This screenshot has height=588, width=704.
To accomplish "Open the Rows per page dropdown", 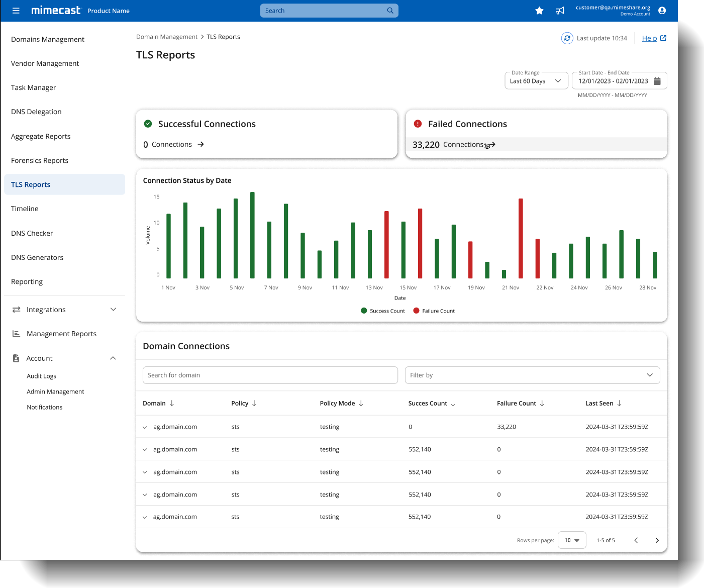I will pos(571,540).
